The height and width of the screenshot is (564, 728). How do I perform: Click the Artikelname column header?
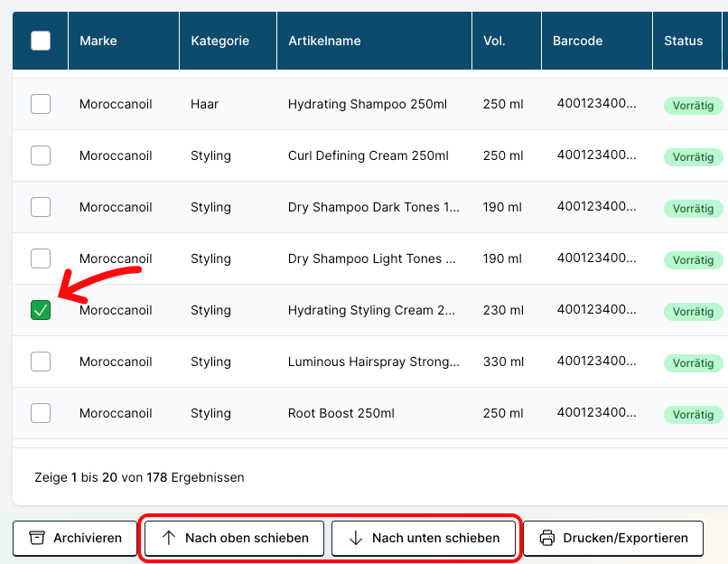[x=324, y=41]
